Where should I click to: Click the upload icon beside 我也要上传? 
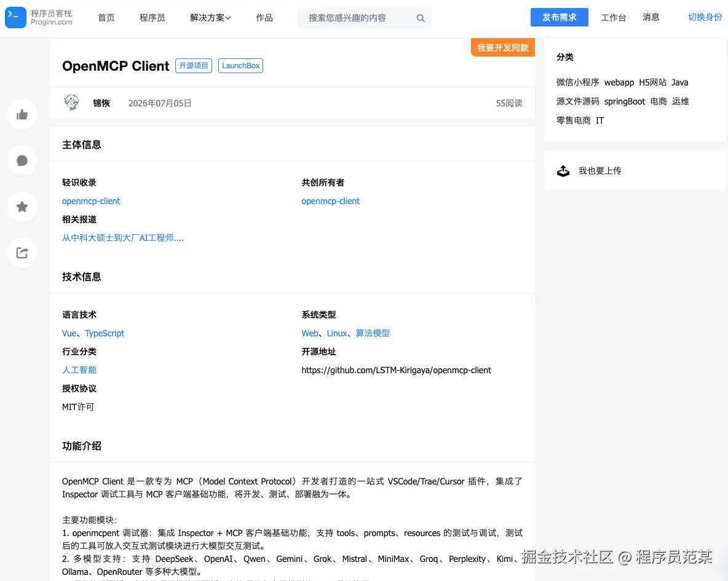[563, 171]
